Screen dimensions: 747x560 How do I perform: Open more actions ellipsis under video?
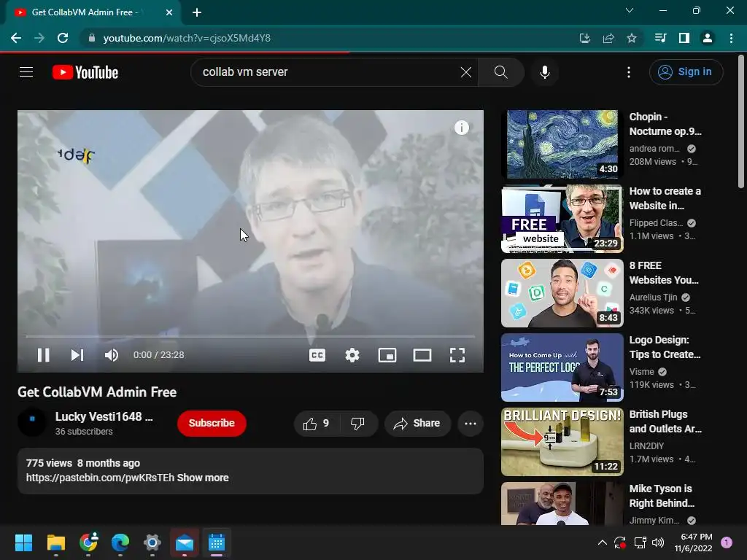471,424
